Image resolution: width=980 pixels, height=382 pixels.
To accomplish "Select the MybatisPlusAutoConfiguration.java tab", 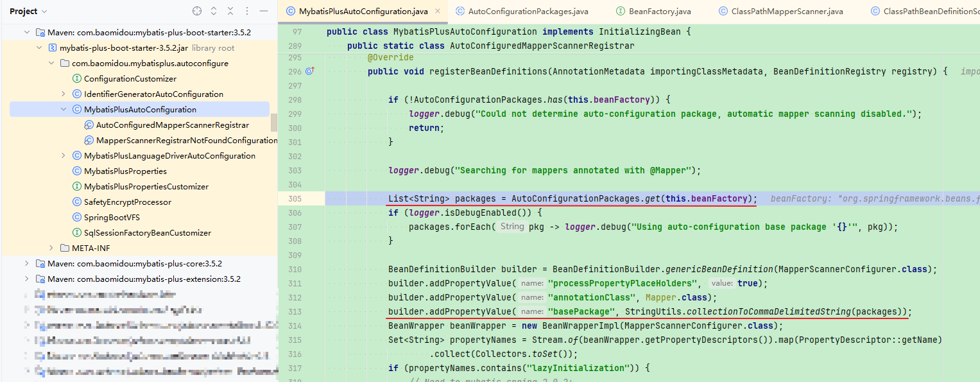I will [364, 12].
